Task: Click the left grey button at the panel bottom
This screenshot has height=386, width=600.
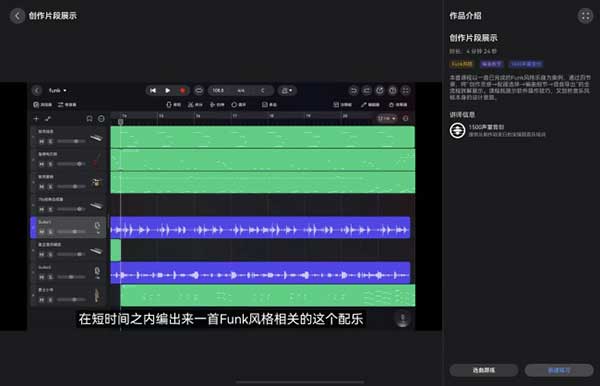Action: coord(484,370)
